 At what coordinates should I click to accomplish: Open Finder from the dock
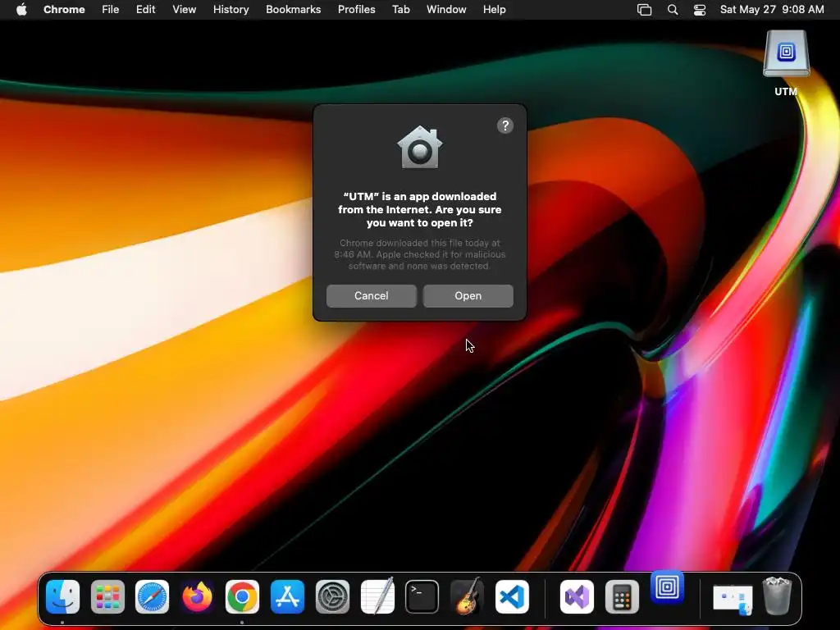(62, 596)
